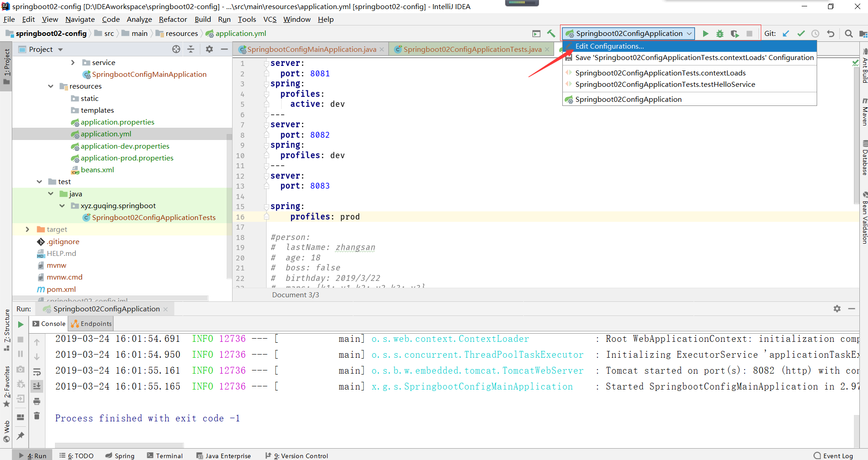Open 9: Version Control tool window
Screen dimensions: 868x460
(297, 455)
